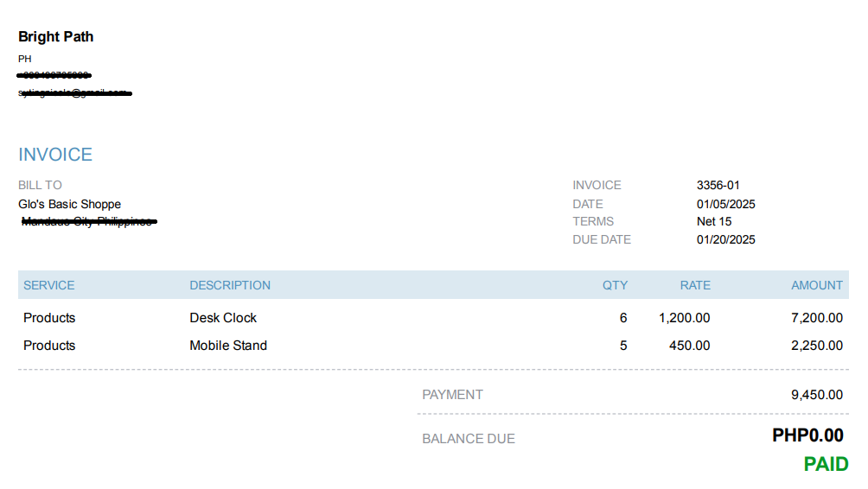Screen dimensions: 868x489
Task: Click the RATE column header
Action: pos(695,285)
